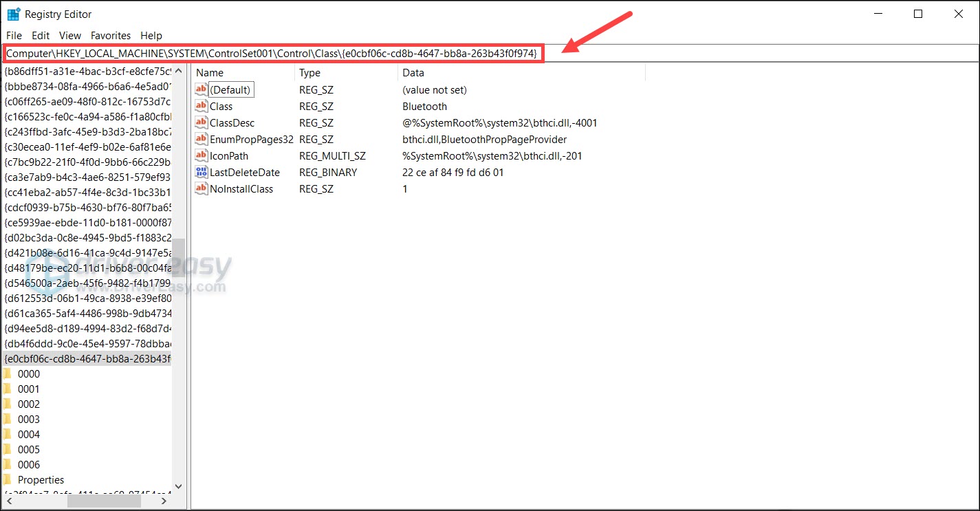Select the binary icon next to LastDeleteDate
The width and height of the screenshot is (980, 511).
pos(201,173)
